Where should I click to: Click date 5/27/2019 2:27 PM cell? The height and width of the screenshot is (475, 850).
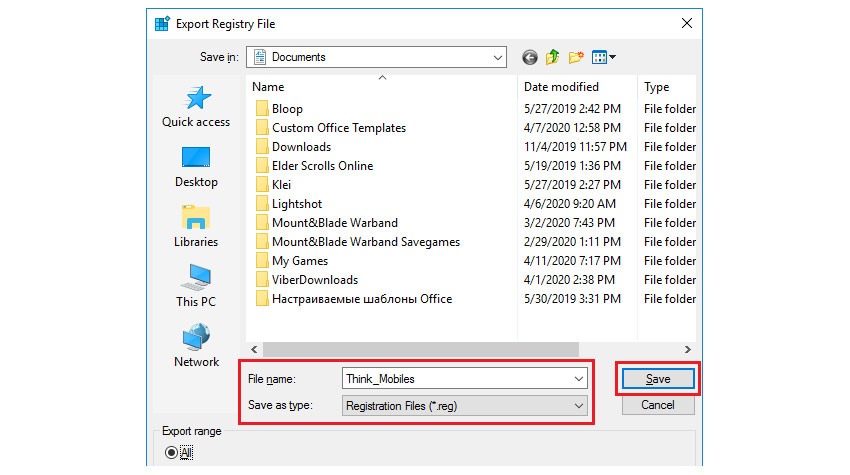tap(572, 185)
